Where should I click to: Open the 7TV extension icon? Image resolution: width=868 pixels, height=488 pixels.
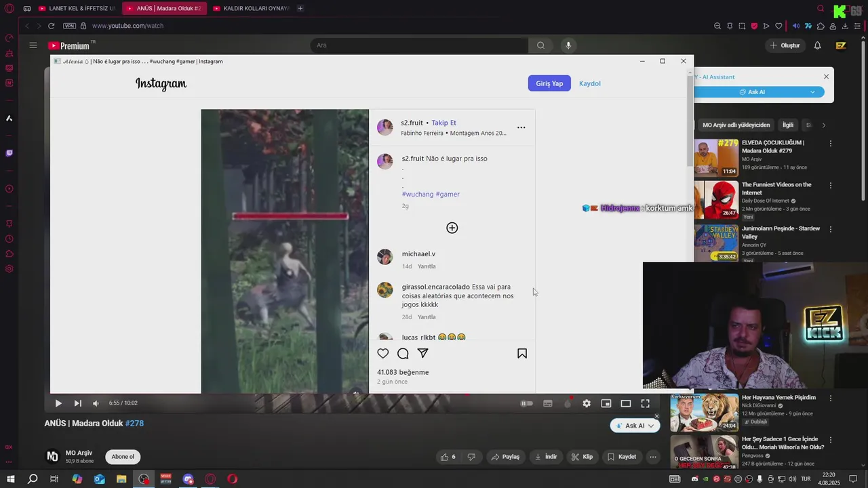click(808, 26)
